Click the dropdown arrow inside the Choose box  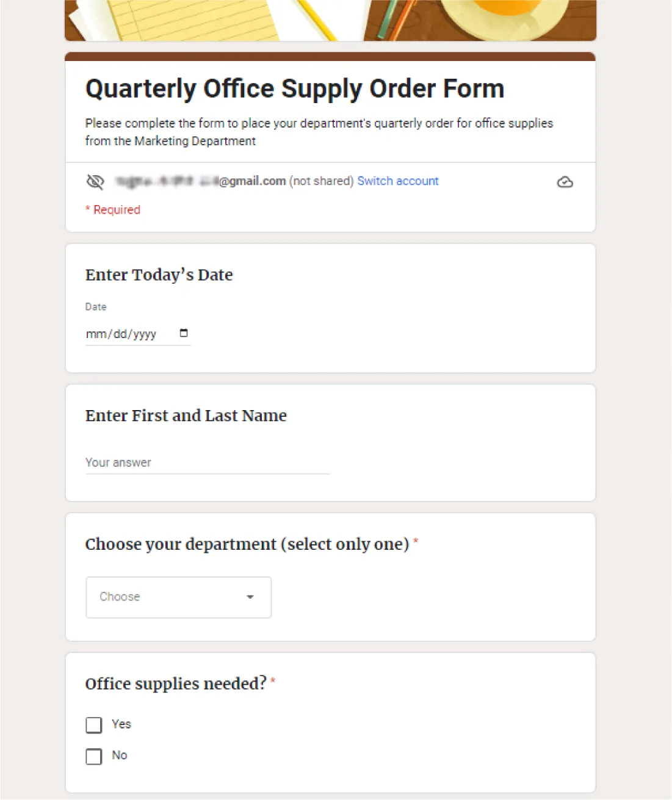250,597
